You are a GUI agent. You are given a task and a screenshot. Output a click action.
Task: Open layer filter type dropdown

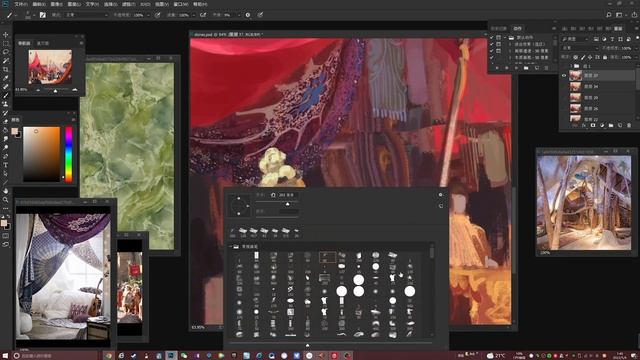[576, 39]
